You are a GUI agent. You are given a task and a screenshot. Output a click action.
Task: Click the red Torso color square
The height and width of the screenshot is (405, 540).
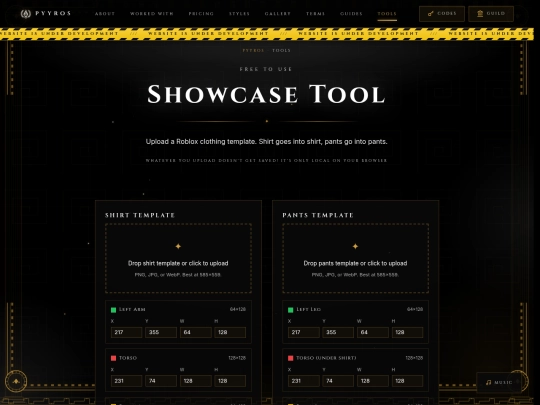click(x=113, y=358)
